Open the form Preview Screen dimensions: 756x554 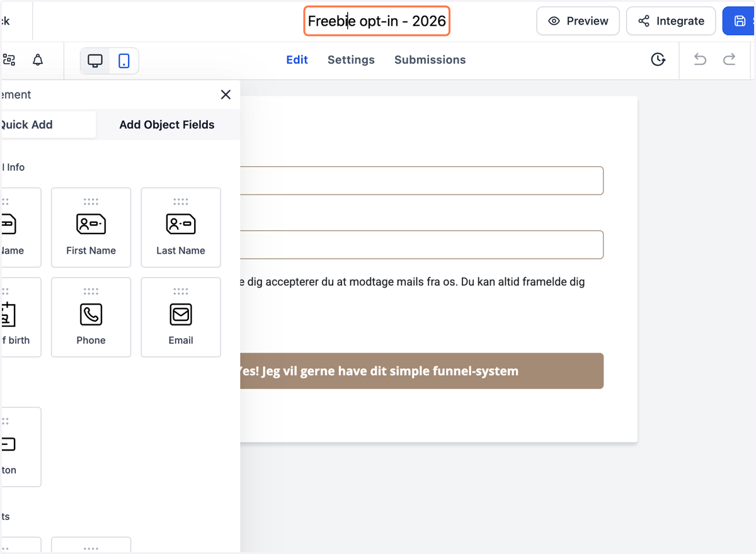[x=578, y=21]
